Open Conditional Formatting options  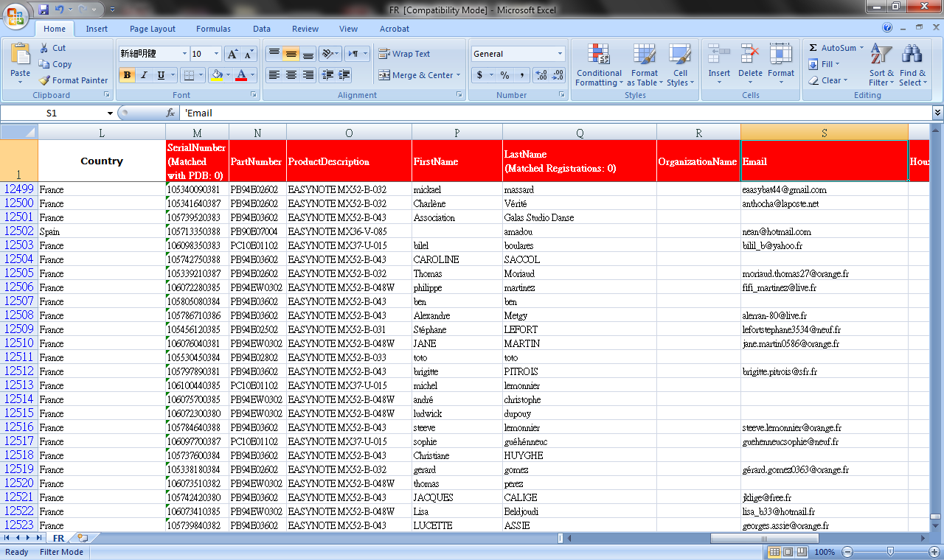click(x=599, y=65)
